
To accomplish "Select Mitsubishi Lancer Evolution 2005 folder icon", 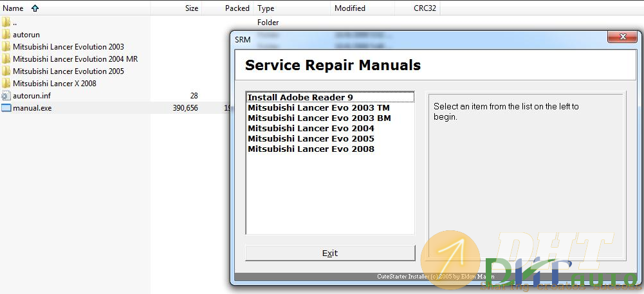I will (x=6, y=71).
